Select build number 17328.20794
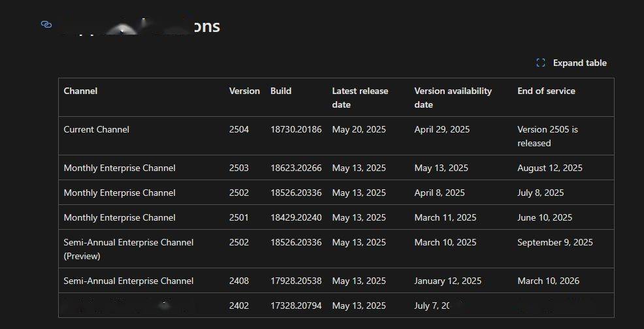The image size is (644, 329). 296,305
